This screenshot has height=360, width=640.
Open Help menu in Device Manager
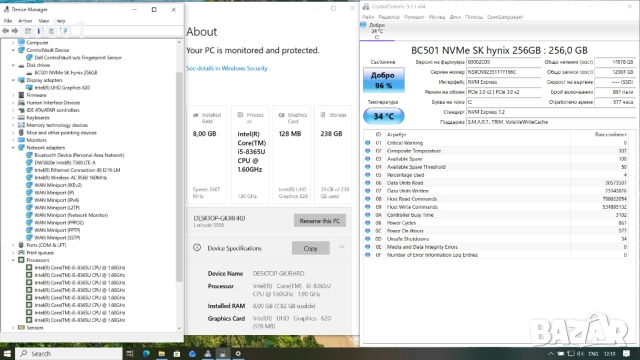coord(61,21)
